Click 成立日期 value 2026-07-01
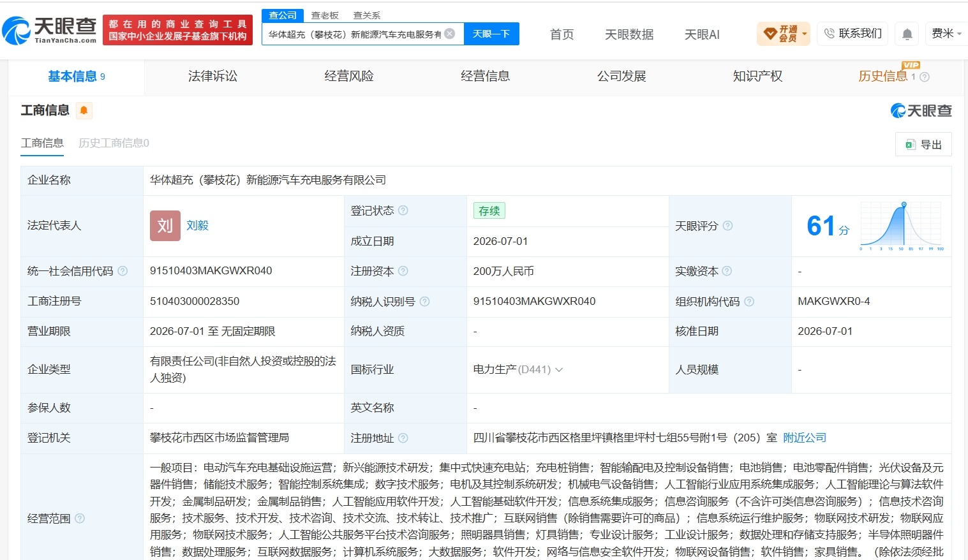Image resolution: width=968 pixels, height=560 pixels. pyautogui.click(x=500, y=241)
